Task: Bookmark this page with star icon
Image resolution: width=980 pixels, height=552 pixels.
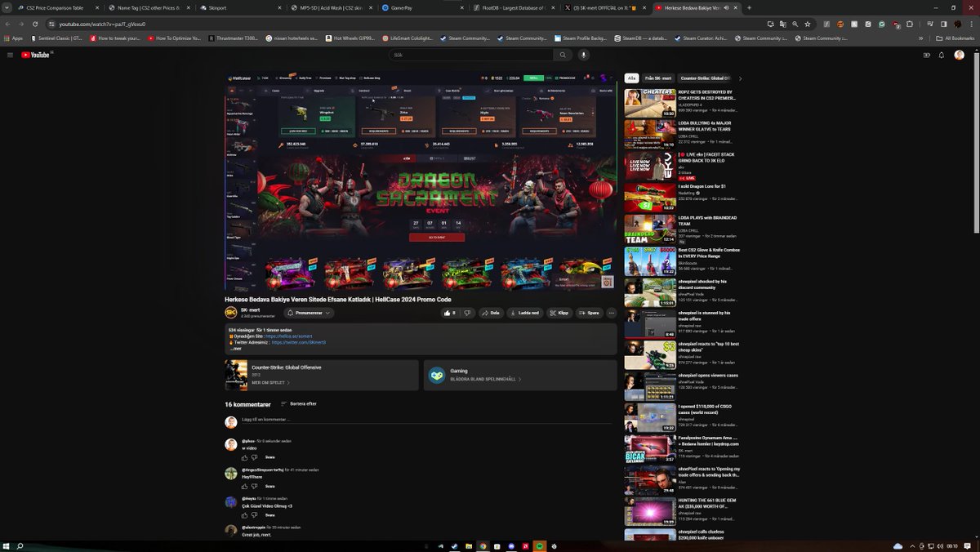Action: [x=807, y=24]
